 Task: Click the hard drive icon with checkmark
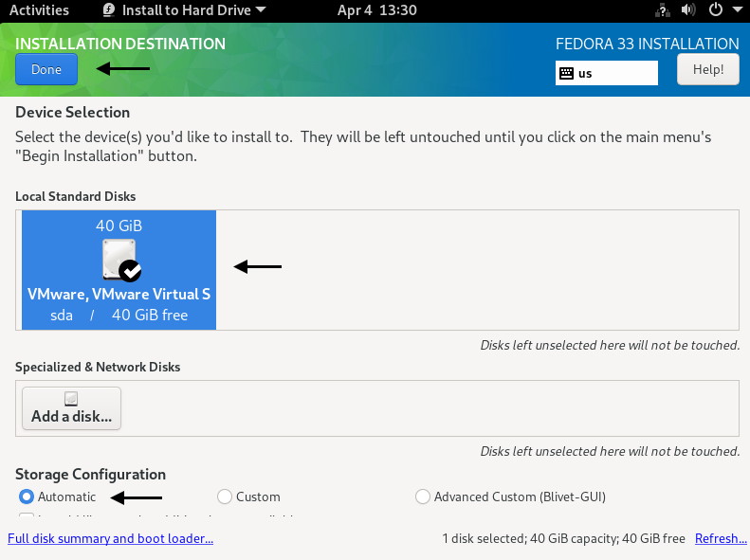(121, 261)
